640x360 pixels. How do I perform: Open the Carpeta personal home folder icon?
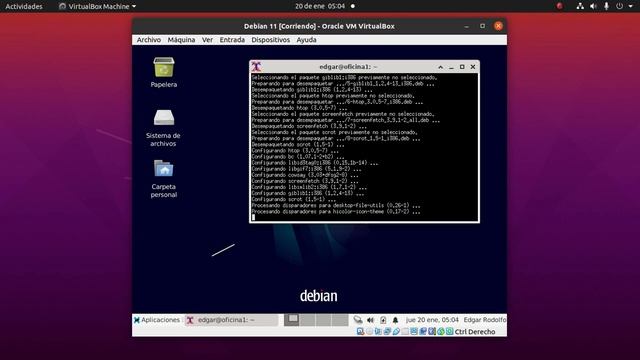[164, 179]
